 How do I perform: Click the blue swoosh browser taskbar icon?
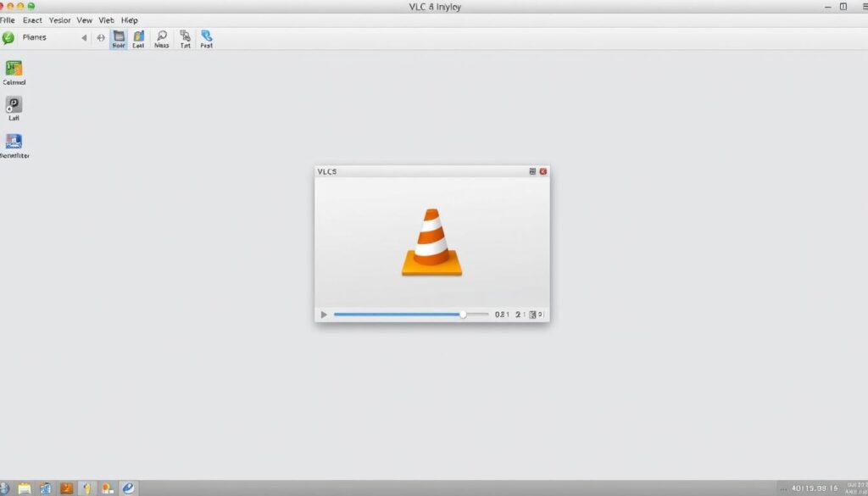(129, 488)
